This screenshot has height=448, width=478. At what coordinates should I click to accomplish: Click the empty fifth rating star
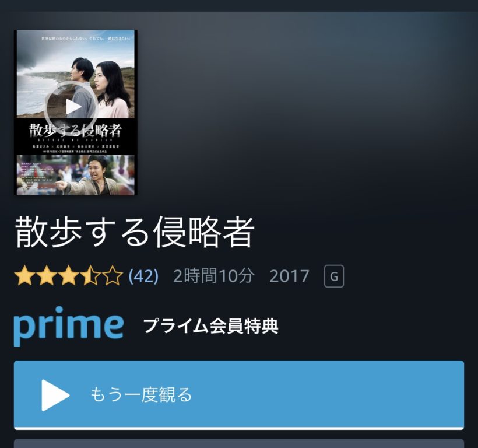point(113,276)
